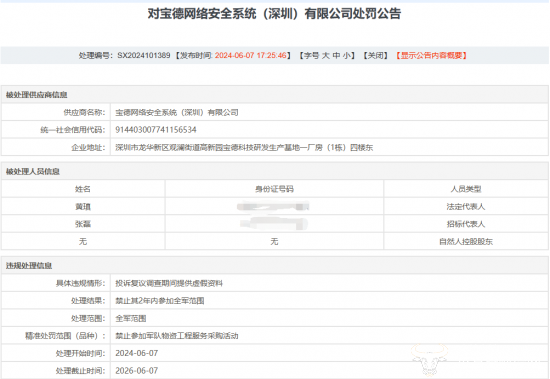Click the 违规处理信息 section header
550x379 pixels.
tap(29, 266)
